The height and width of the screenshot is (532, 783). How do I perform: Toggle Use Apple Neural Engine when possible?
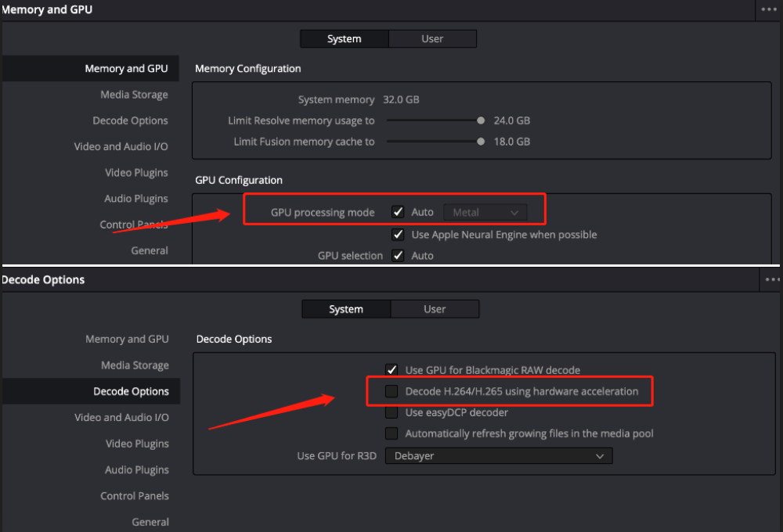(x=398, y=235)
